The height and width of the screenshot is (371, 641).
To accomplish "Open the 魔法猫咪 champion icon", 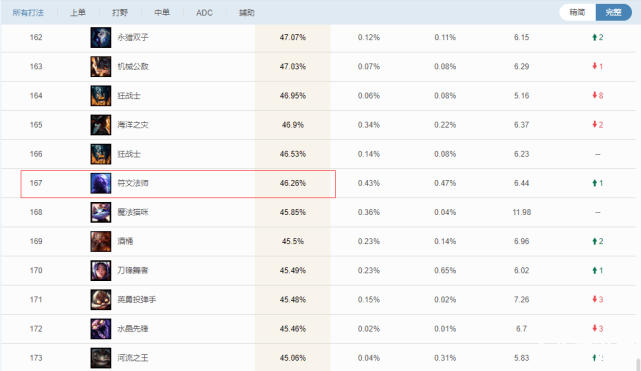I will [x=101, y=212].
